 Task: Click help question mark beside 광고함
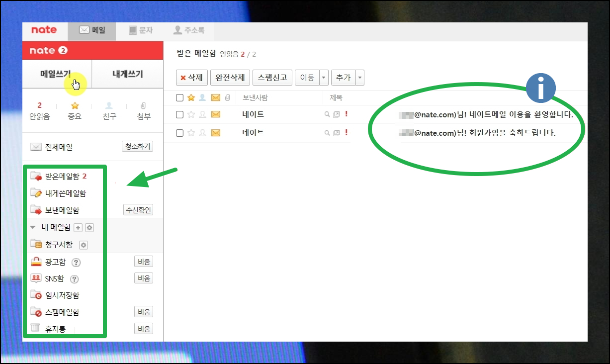pos(76,262)
